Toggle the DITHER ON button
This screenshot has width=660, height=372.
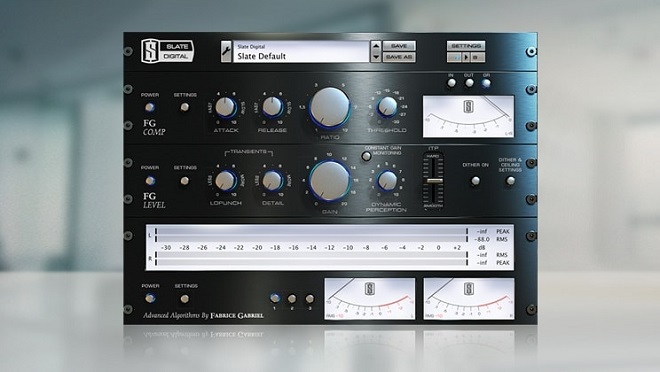tap(475, 181)
